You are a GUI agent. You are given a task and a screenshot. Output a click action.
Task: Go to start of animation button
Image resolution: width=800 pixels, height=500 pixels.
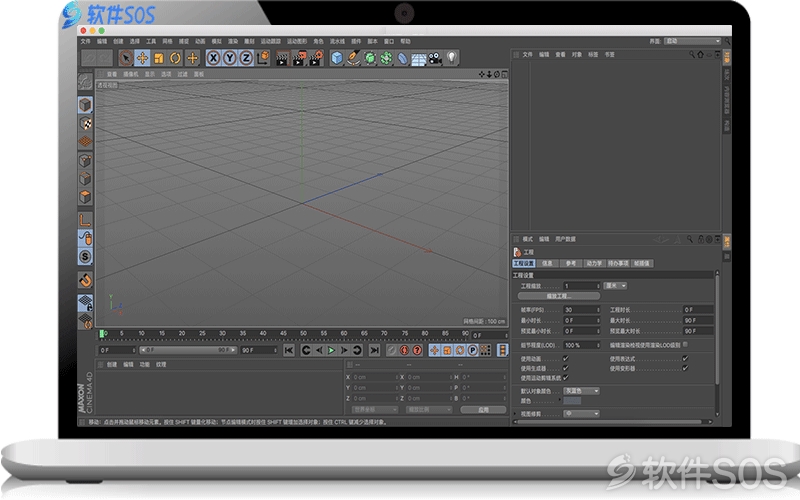tap(289, 350)
